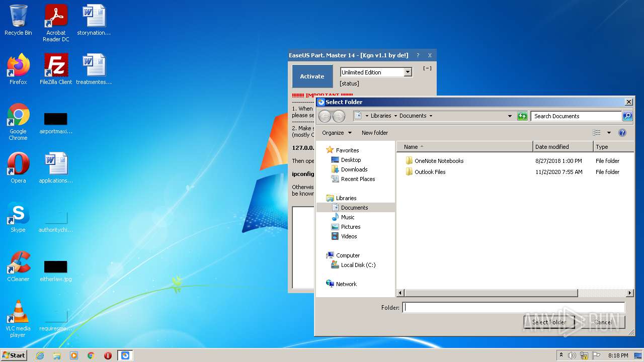Screen dimensions: 644x362
Task: Click the Forward arrow in Select Folder
Action: click(339, 116)
